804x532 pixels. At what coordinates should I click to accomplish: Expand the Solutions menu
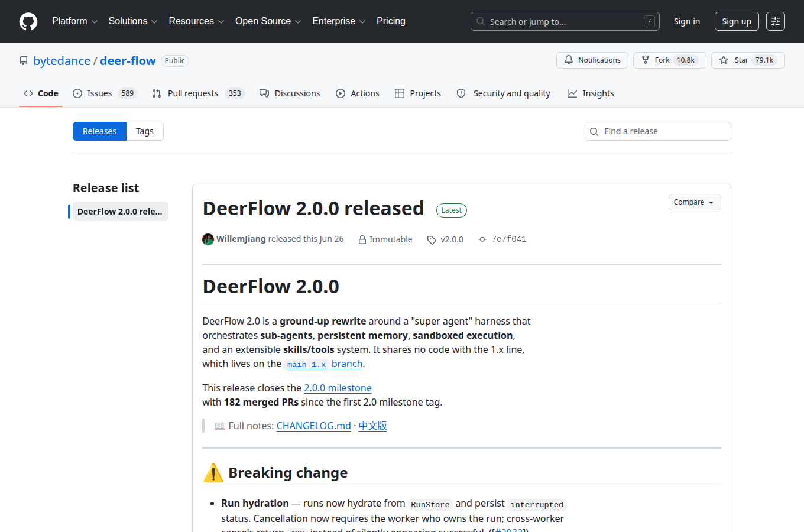coord(133,21)
